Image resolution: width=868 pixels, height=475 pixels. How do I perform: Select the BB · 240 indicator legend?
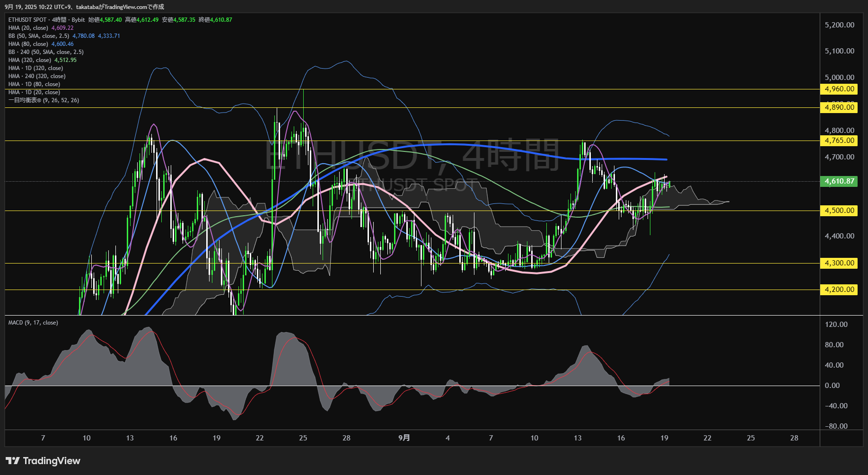pos(46,52)
